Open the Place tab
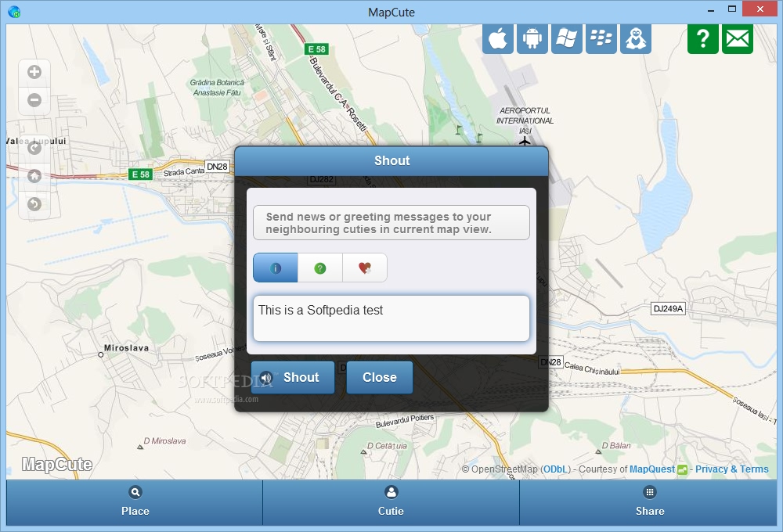This screenshot has height=532, width=783. (x=135, y=502)
